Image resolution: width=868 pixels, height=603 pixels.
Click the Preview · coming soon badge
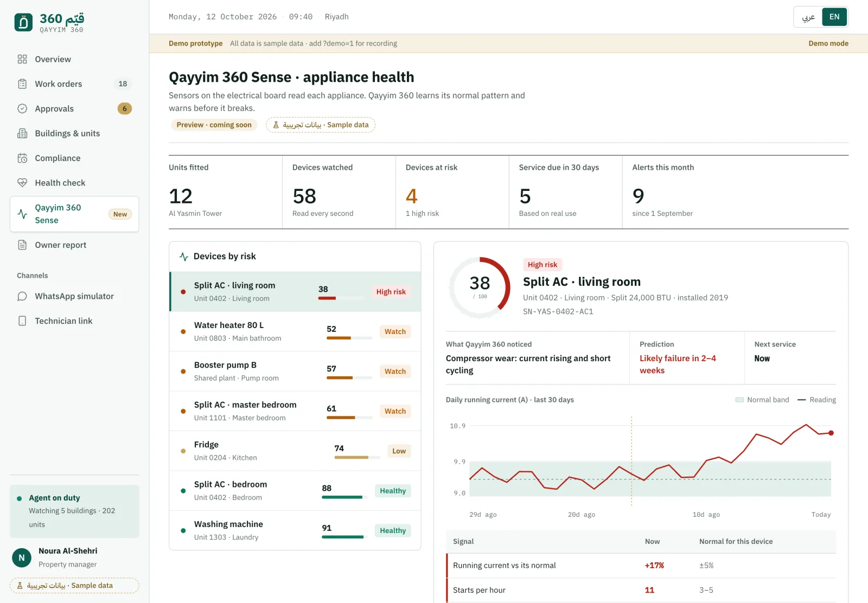pos(214,125)
